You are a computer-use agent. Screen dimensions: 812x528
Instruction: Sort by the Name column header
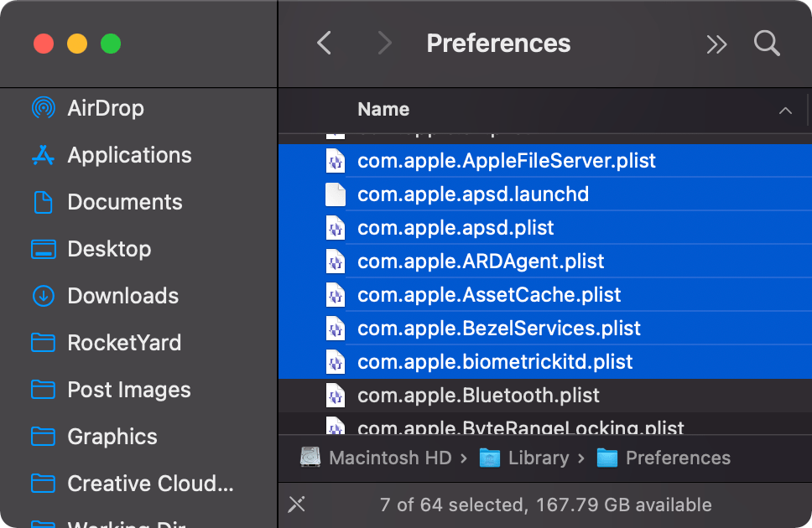383,110
